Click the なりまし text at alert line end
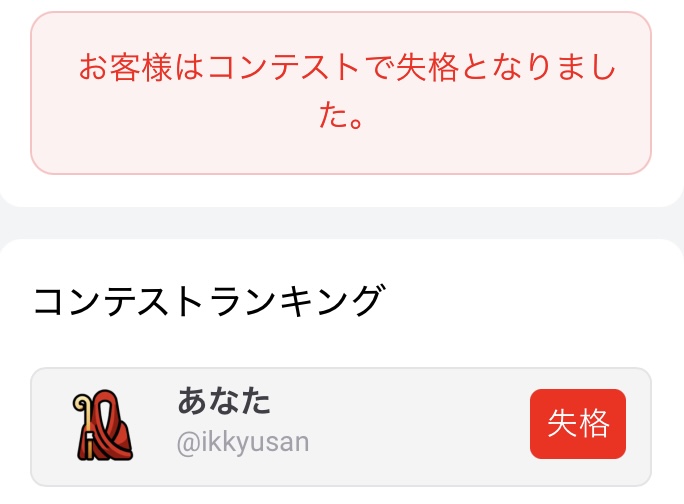Screen dimensions: 684x504 tap(554, 68)
